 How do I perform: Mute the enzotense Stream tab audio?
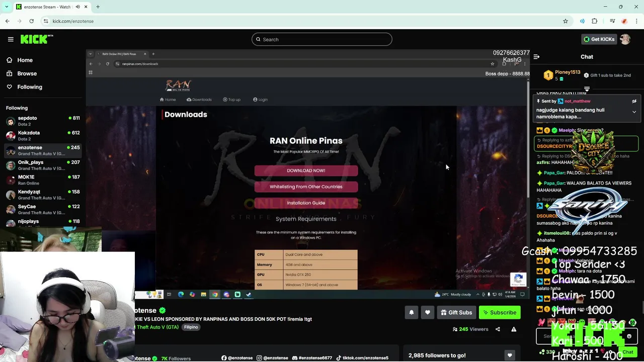click(x=77, y=7)
